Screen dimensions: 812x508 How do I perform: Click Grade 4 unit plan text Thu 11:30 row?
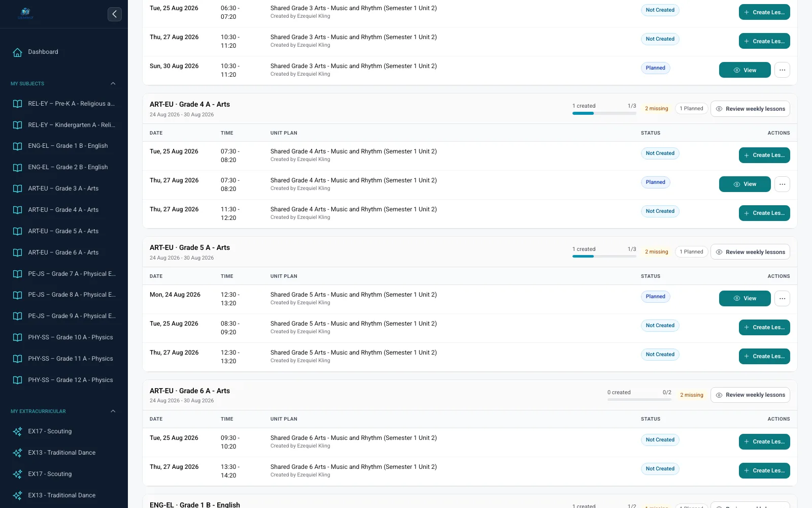coord(353,209)
